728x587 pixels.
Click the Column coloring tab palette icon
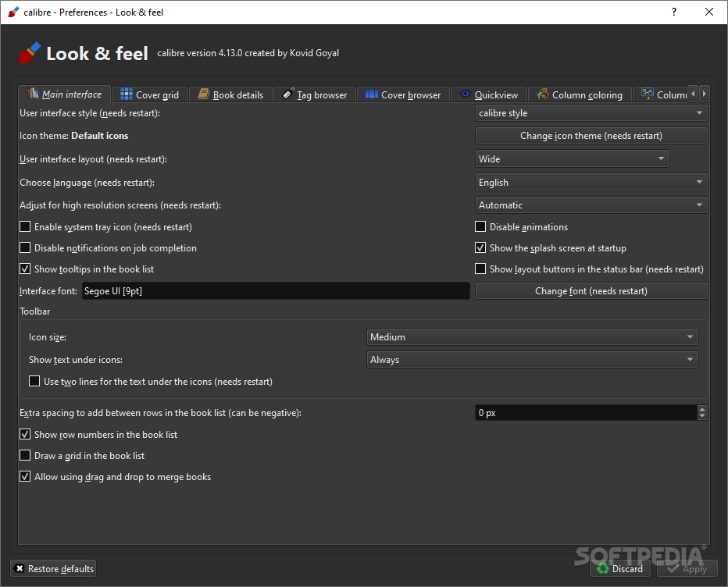[543, 94]
